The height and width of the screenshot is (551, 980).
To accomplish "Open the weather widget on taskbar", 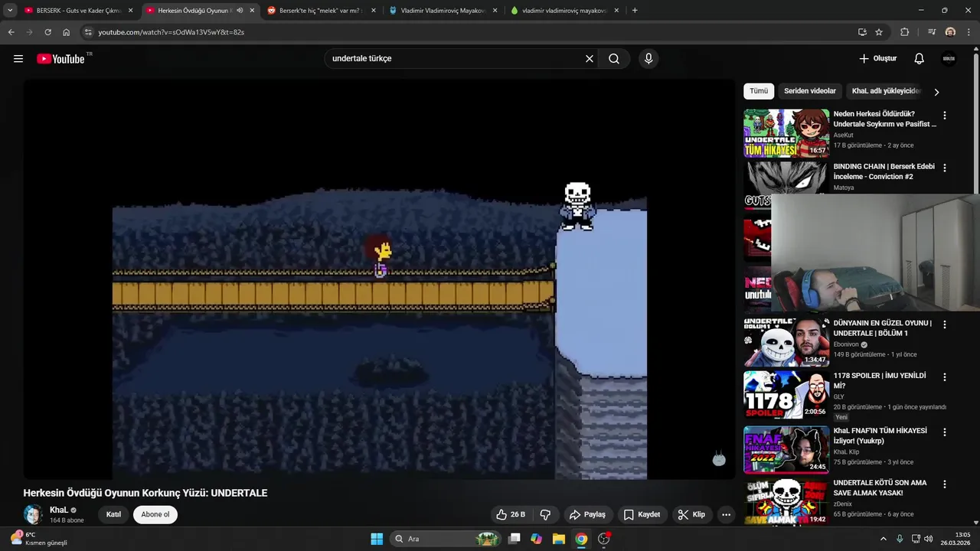I will pyautogui.click(x=38, y=539).
